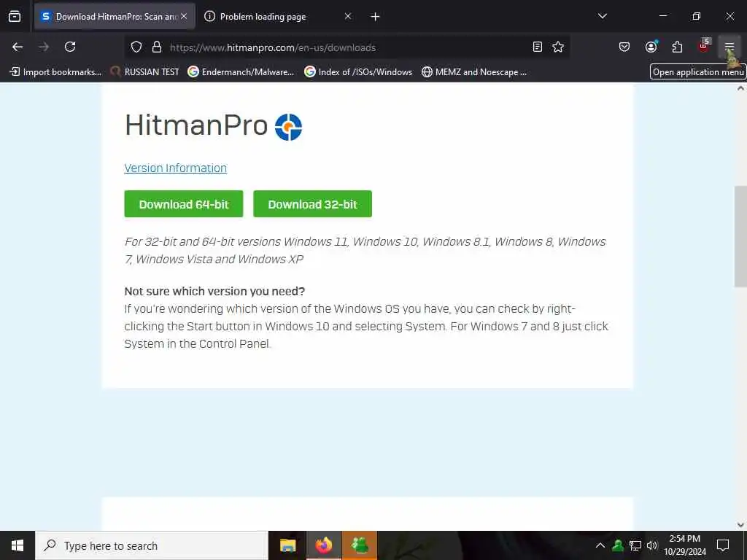Open File Explorer from taskbar
This screenshot has width=747, height=560.
[x=287, y=545]
